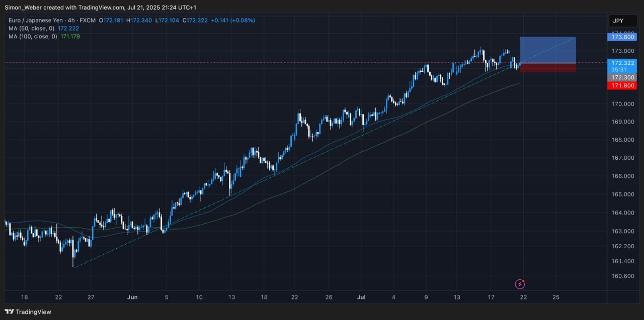The height and width of the screenshot is (320, 644).
Task: Click the MA 50 value 172.222
Action: [x=68, y=29]
